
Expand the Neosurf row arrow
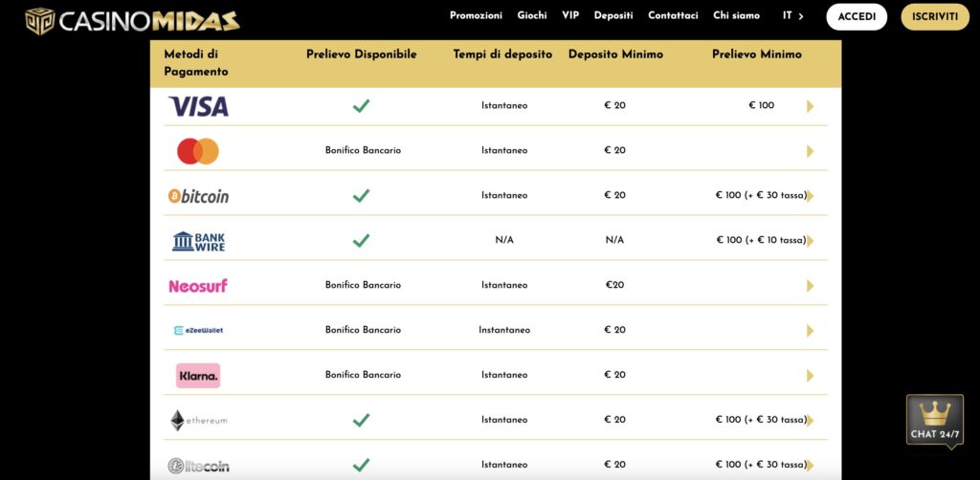coord(810,286)
